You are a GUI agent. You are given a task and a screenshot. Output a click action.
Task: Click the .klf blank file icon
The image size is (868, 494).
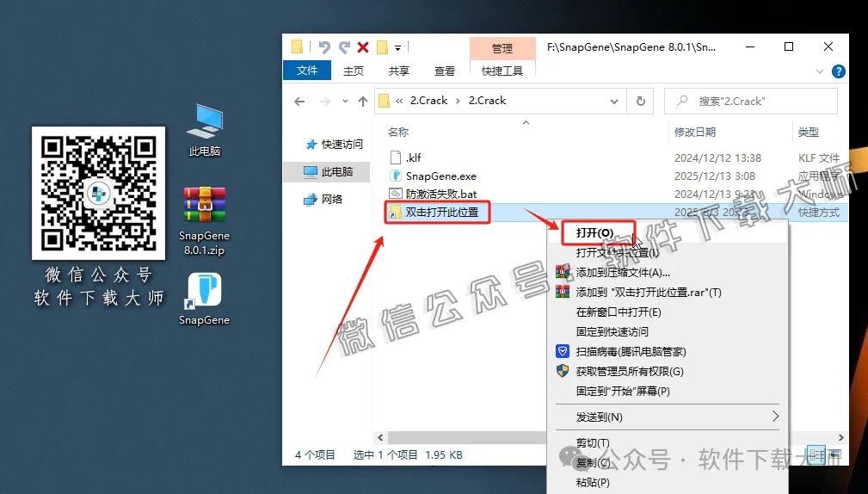395,157
